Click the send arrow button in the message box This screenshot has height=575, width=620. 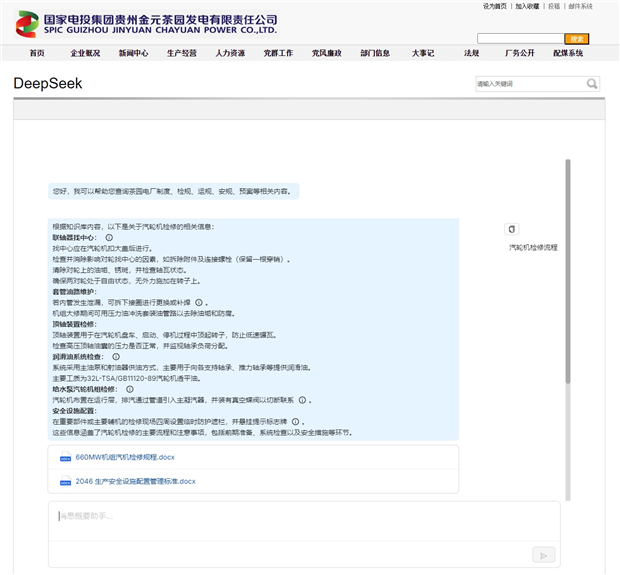click(x=543, y=555)
